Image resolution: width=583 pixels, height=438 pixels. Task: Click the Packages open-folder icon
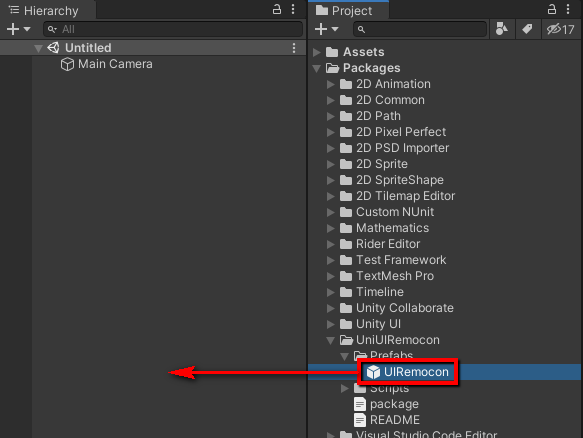(332, 68)
